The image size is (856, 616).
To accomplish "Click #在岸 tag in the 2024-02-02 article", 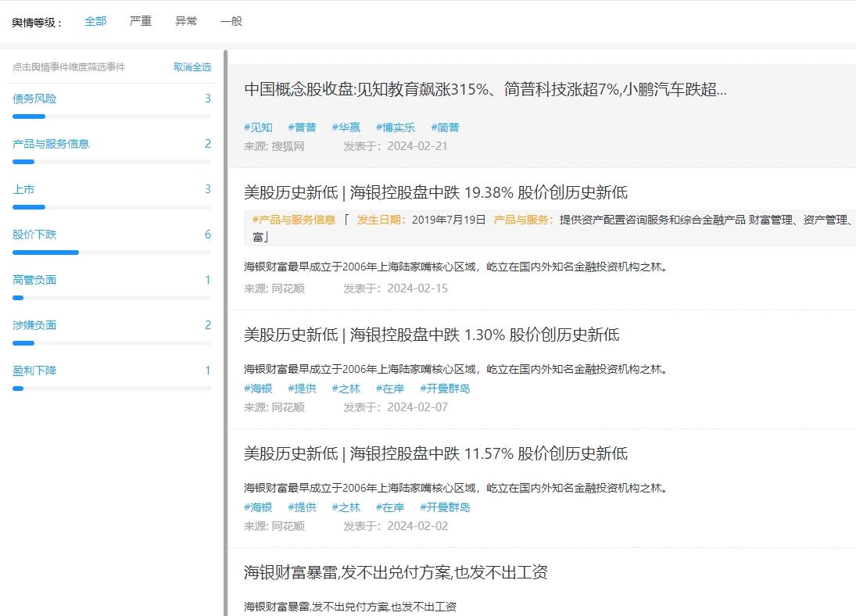I will coord(390,507).
